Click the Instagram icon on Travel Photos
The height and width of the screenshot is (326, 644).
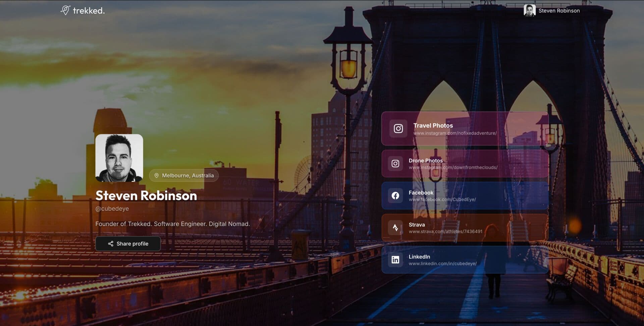point(398,128)
